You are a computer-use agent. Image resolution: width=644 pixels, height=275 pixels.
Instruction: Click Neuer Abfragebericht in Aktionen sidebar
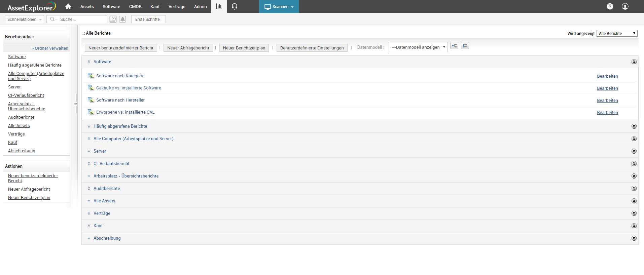[29, 189]
